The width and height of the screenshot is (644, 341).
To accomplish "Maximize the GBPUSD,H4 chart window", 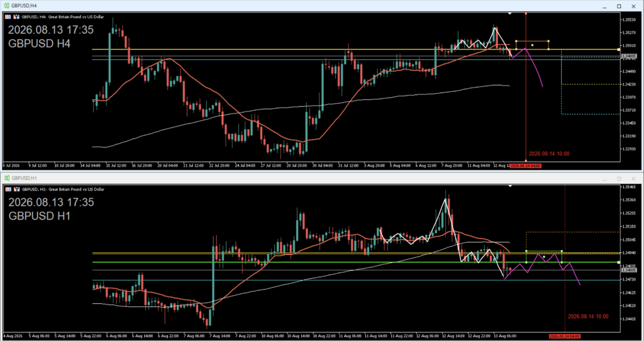I will click(x=619, y=6).
